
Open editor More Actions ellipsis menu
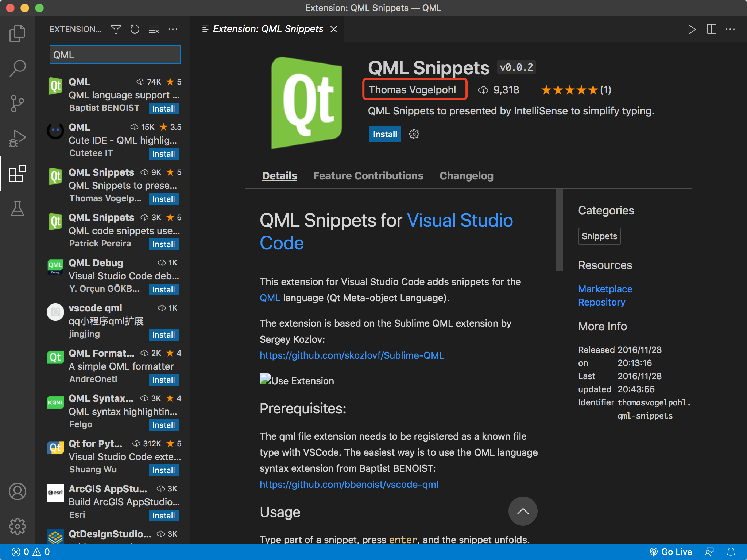click(730, 29)
